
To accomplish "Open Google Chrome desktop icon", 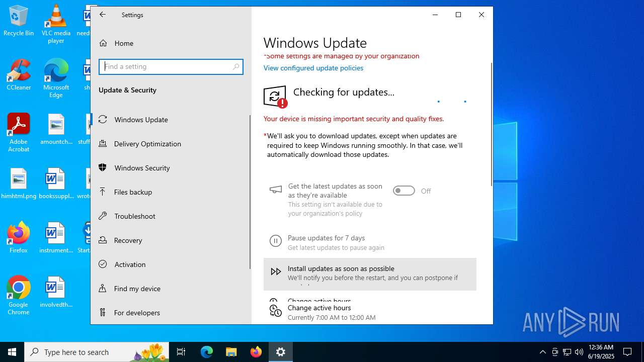I will 19,296.
